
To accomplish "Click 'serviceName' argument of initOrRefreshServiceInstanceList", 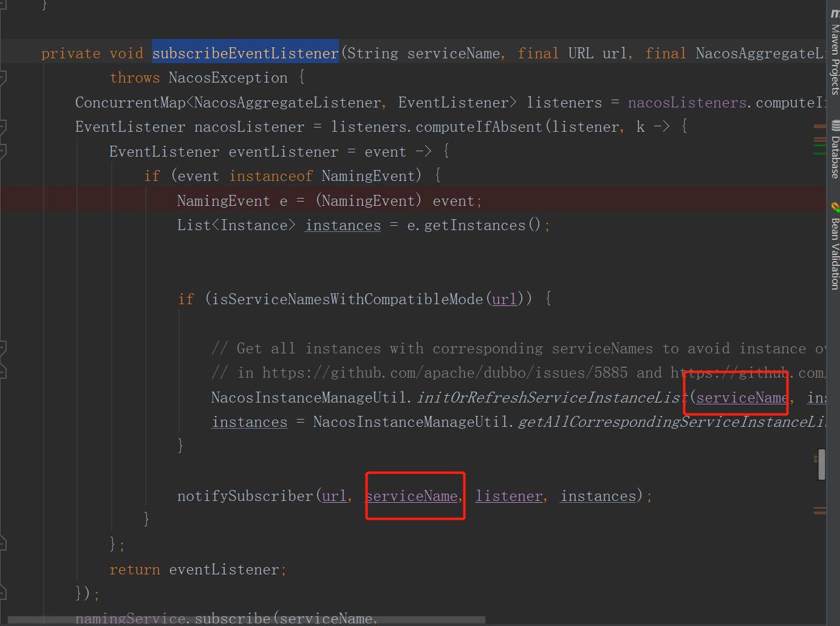I will [x=742, y=398].
